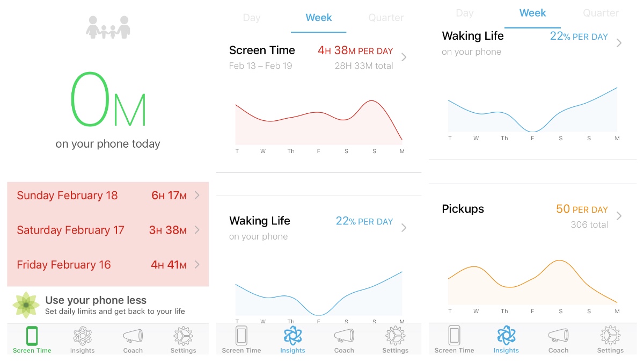Tap the family silhouette icon at top
Viewport: 644px width, 362px height.
(108, 27)
